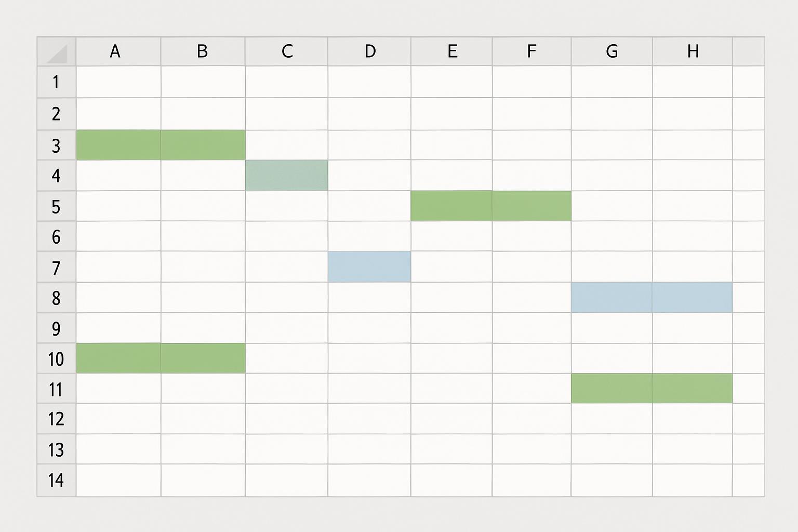Select row 7 header

57,268
